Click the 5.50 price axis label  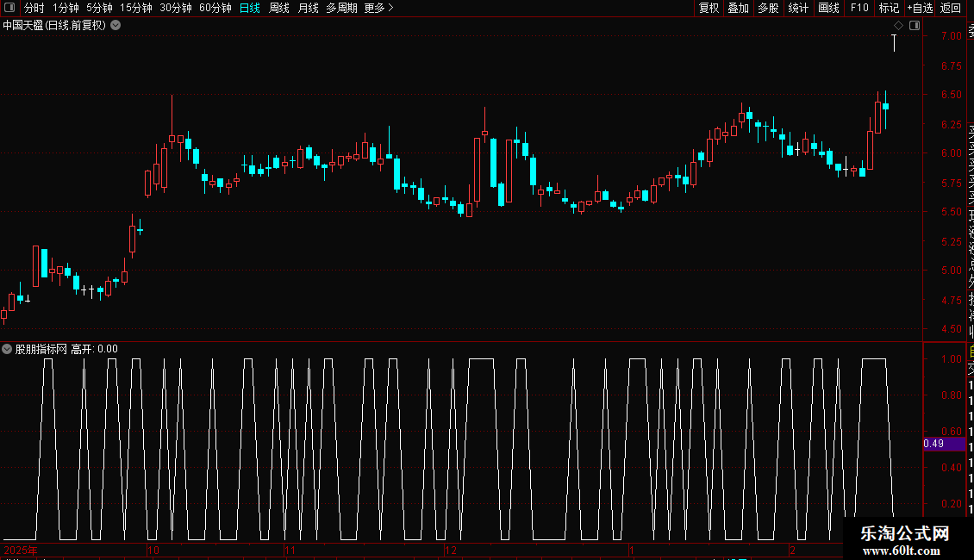coord(951,212)
